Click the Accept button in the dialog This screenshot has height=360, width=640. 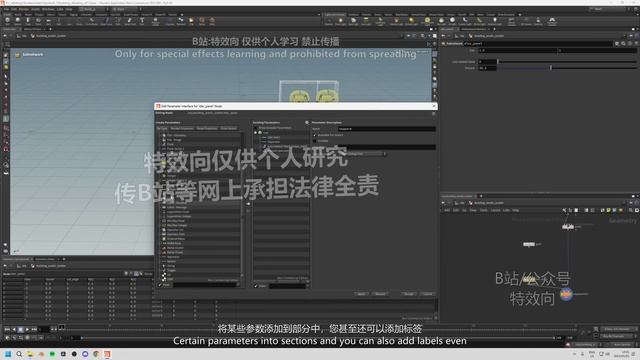pyautogui.click(x=409, y=294)
